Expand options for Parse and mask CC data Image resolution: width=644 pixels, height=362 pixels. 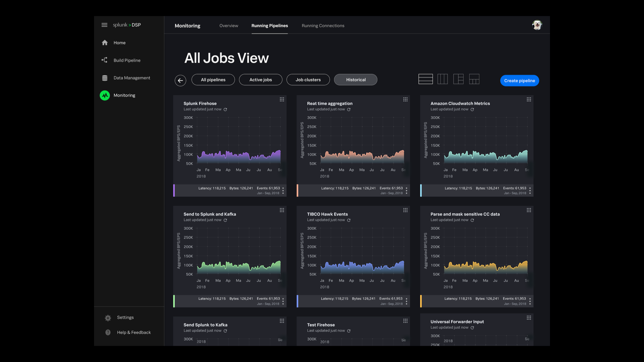[530, 301]
